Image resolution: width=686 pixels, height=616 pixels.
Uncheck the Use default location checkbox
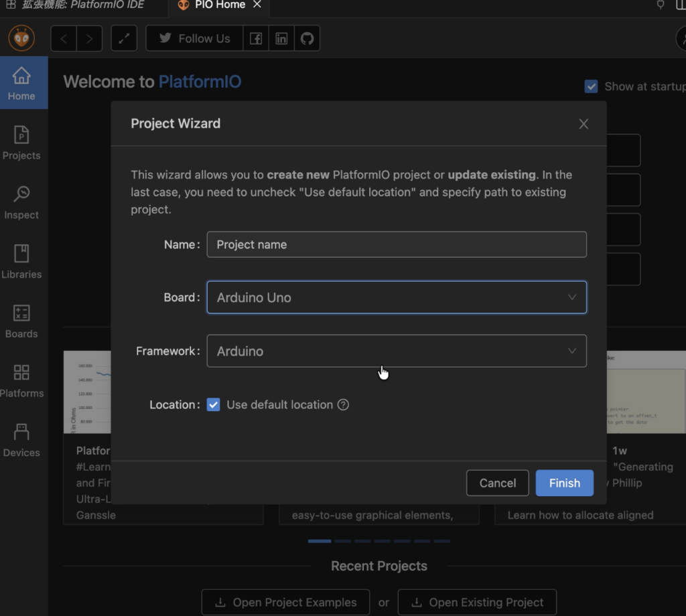coord(213,404)
